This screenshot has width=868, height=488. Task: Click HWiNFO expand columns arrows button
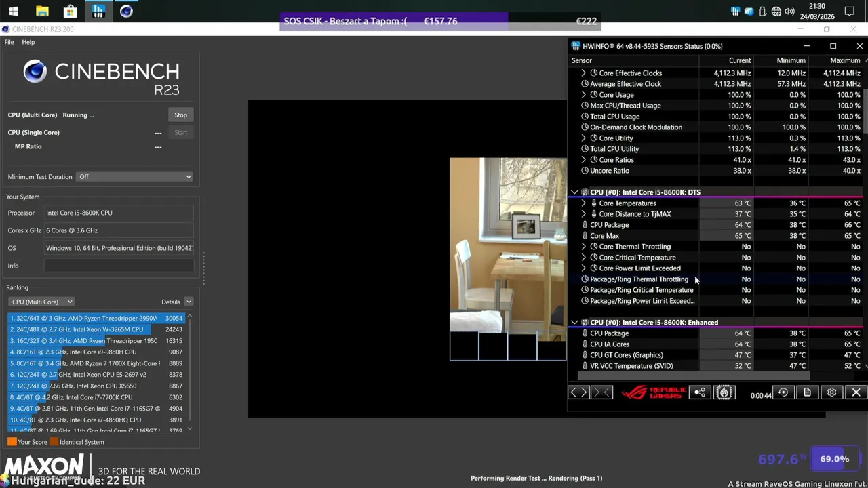coord(578,392)
